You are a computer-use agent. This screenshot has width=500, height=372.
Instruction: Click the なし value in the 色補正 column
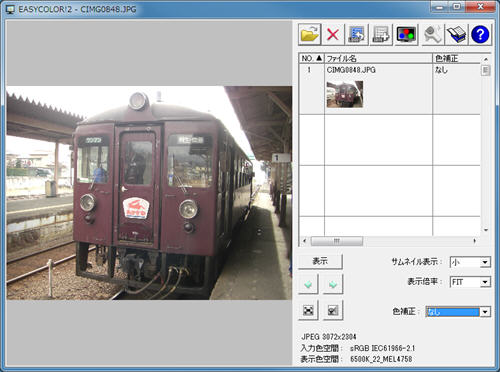441,70
